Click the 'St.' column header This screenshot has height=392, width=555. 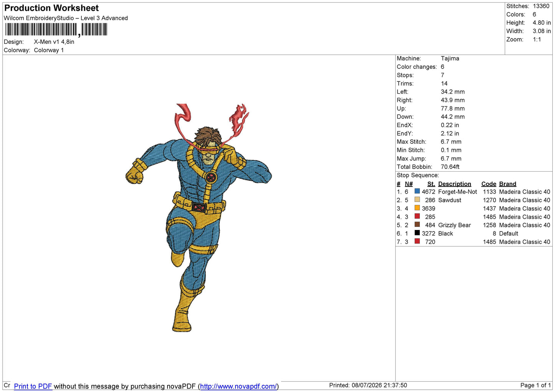(431, 184)
